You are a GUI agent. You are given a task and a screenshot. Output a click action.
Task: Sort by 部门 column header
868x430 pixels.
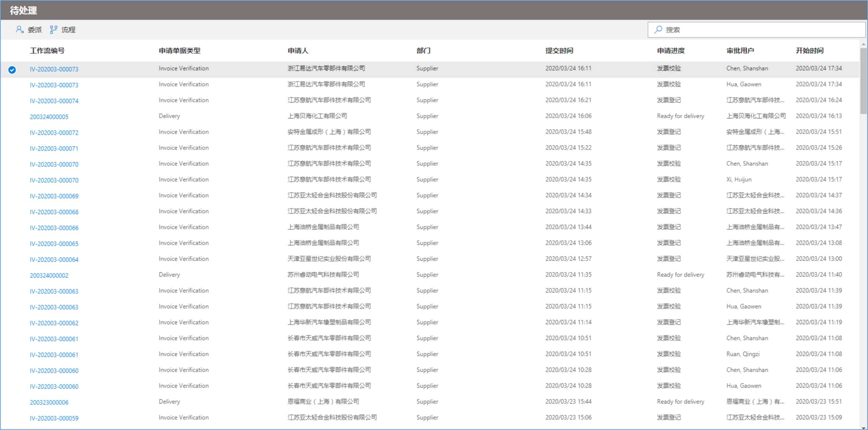424,50
